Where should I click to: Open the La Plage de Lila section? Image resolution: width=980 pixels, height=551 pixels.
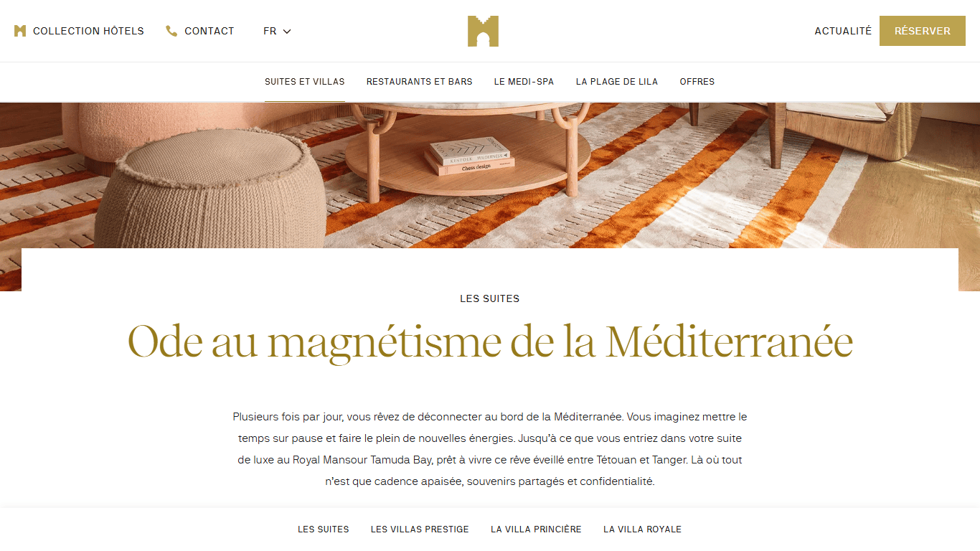click(x=617, y=82)
